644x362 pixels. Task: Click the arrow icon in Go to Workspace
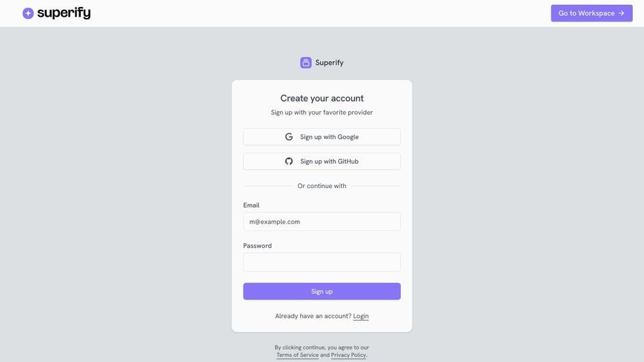(621, 13)
